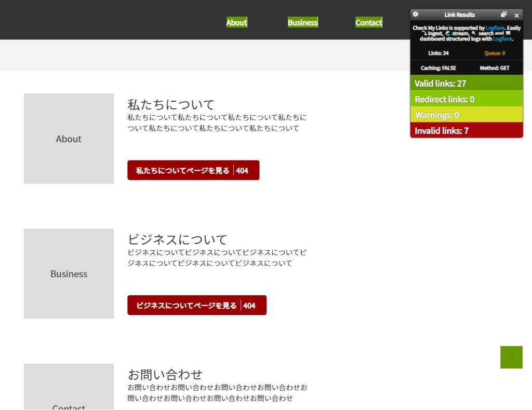Click the Logflare link ending the description
The image size is (532, 410).
coord(502,39)
